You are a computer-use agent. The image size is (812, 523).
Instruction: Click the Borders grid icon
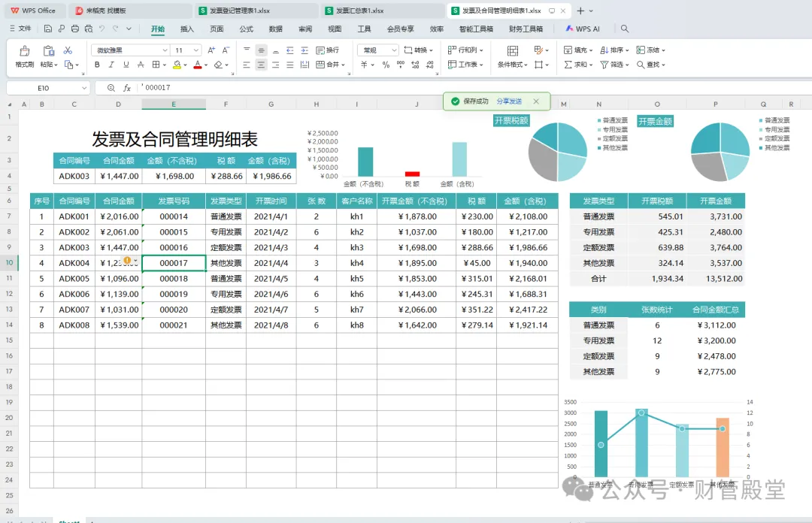[x=156, y=65]
